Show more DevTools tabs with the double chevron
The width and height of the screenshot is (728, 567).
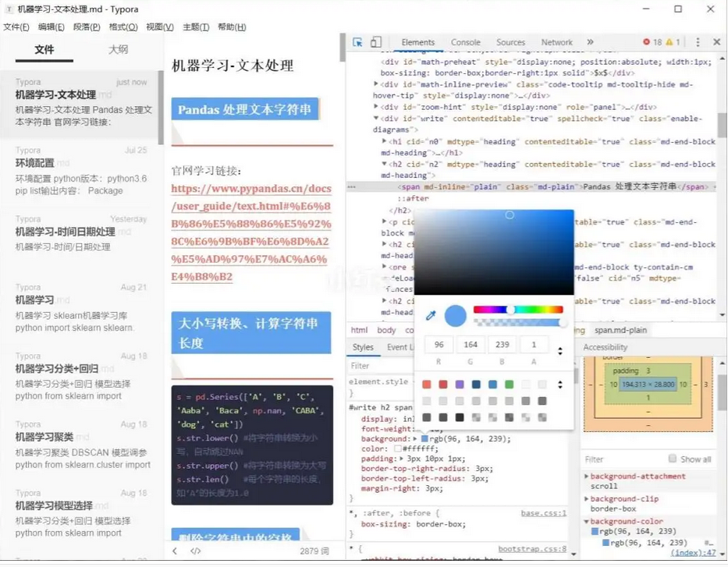pos(590,42)
